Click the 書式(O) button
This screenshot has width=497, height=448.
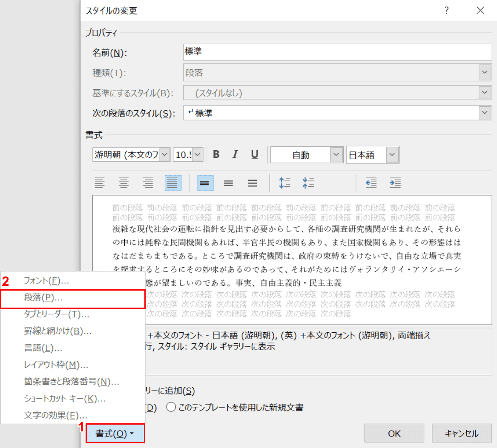coord(115,434)
